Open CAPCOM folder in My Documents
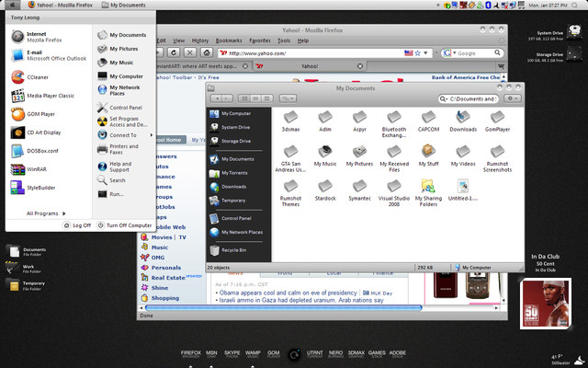Viewport: 588px width, 368px height. [428, 121]
